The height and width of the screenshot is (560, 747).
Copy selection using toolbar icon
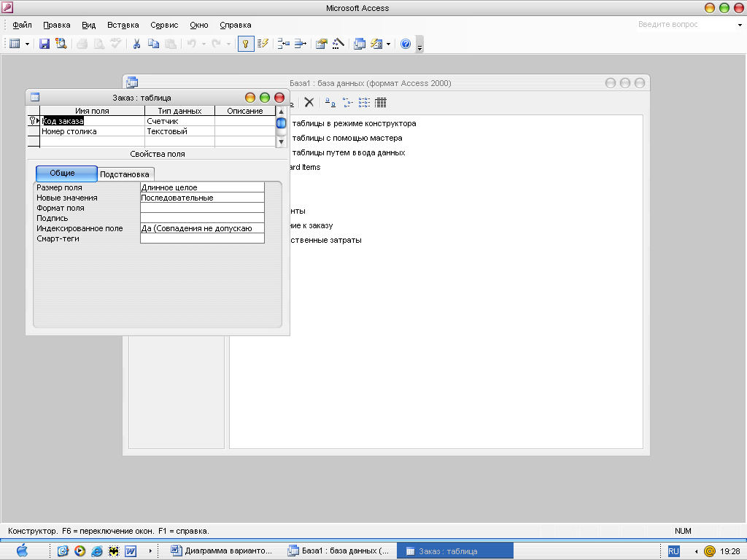(x=153, y=44)
